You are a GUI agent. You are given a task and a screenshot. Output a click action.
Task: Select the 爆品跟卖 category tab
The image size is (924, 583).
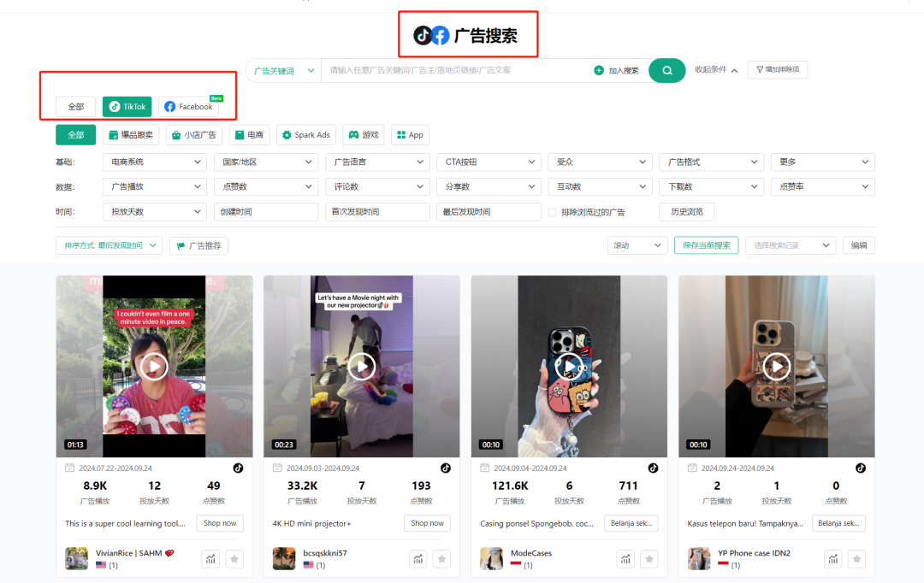tap(131, 135)
